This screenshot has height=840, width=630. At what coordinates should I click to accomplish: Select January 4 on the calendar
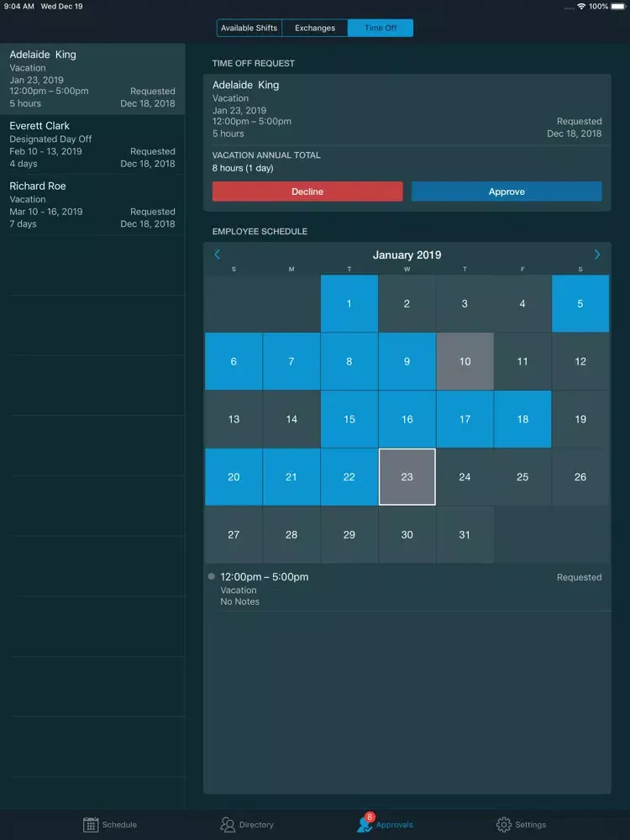click(x=522, y=304)
